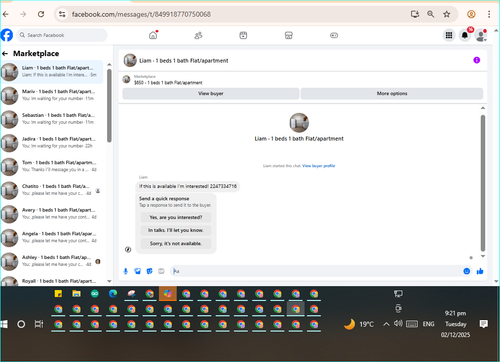
Task: Open Task View on the taskbar
Action: 39,324
